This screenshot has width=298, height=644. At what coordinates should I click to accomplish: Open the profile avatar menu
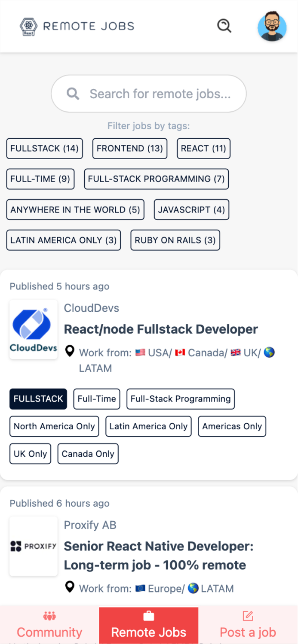point(272,27)
